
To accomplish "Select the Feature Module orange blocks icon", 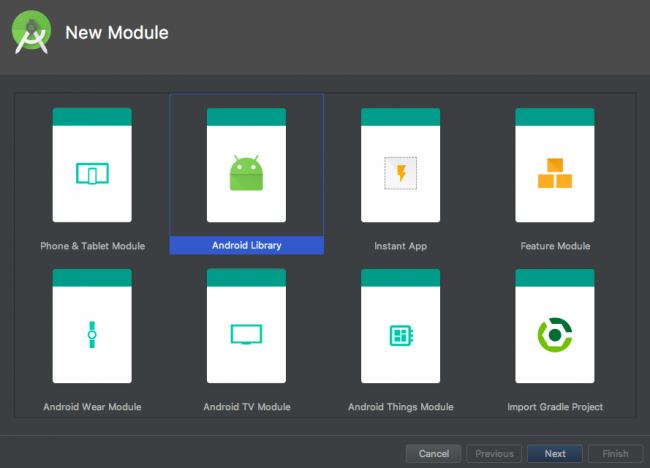I will [555, 173].
